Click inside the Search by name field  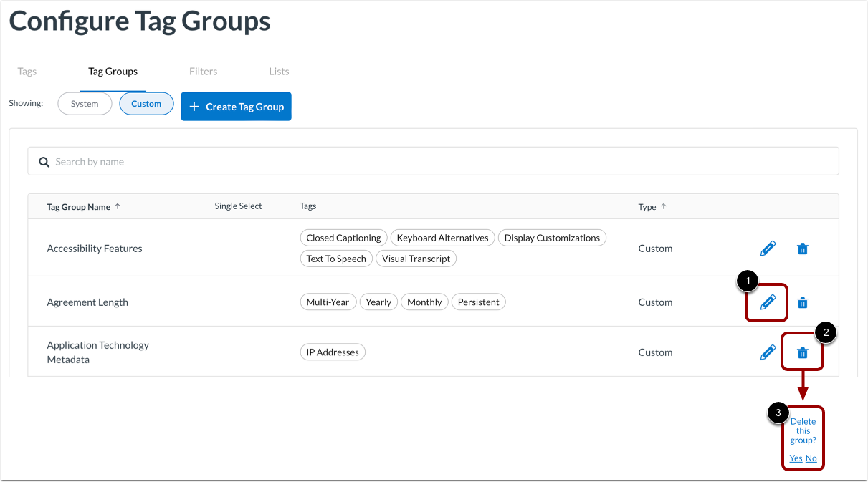pyautogui.click(x=287, y=161)
